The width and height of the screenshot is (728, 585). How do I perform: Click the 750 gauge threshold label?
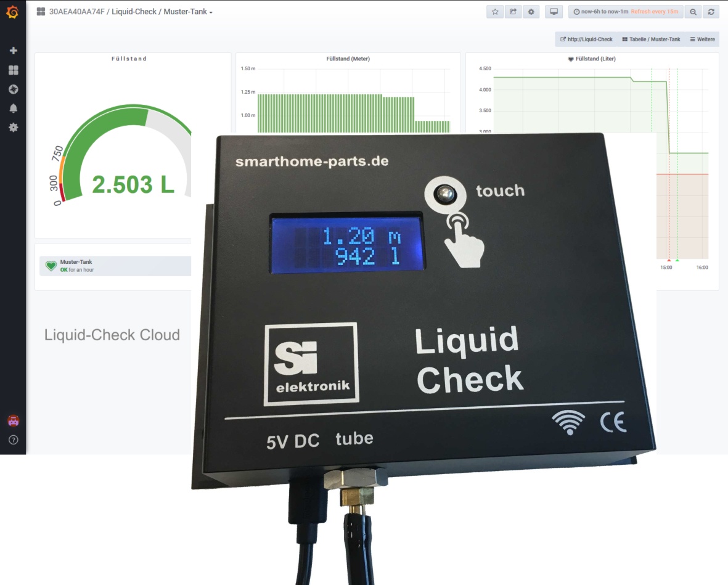57,153
